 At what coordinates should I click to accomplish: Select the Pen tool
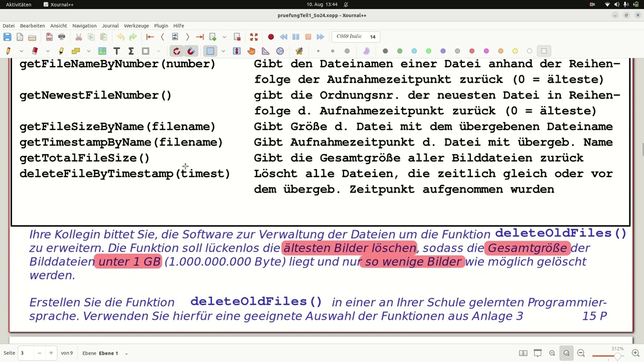click(x=8, y=51)
